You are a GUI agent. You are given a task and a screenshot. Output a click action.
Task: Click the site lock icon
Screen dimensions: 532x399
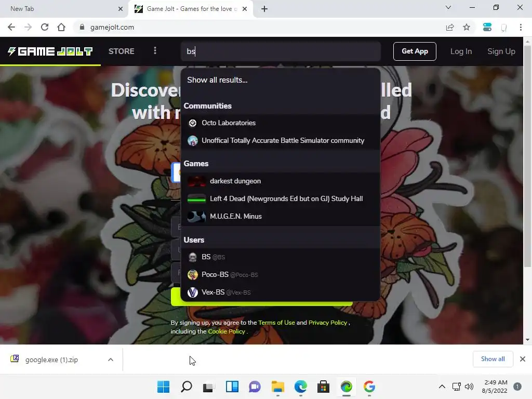coord(82,27)
